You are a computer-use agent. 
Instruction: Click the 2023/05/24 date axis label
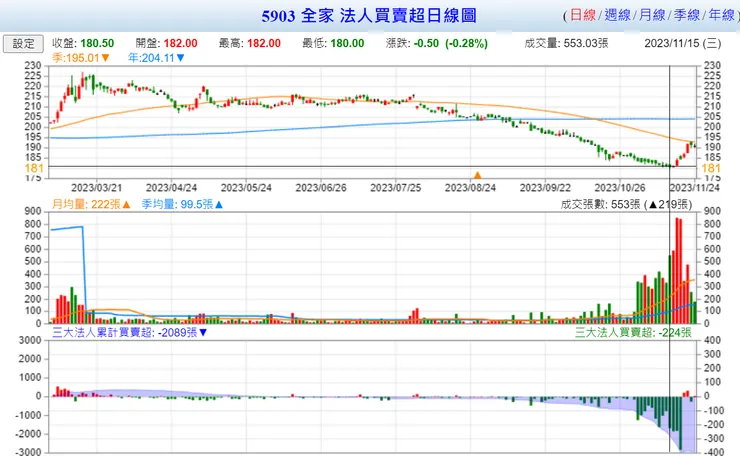(x=246, y=188)
